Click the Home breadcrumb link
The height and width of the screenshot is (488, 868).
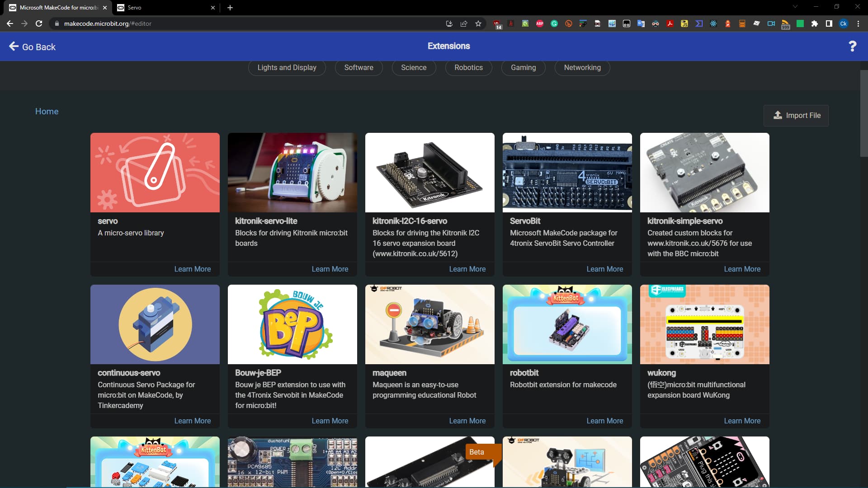(x=47, y=111)
